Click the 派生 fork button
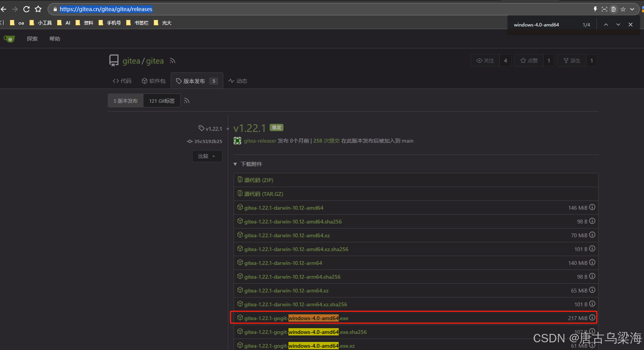This screenshot has height=350, width=644. [x=572, y=61]
